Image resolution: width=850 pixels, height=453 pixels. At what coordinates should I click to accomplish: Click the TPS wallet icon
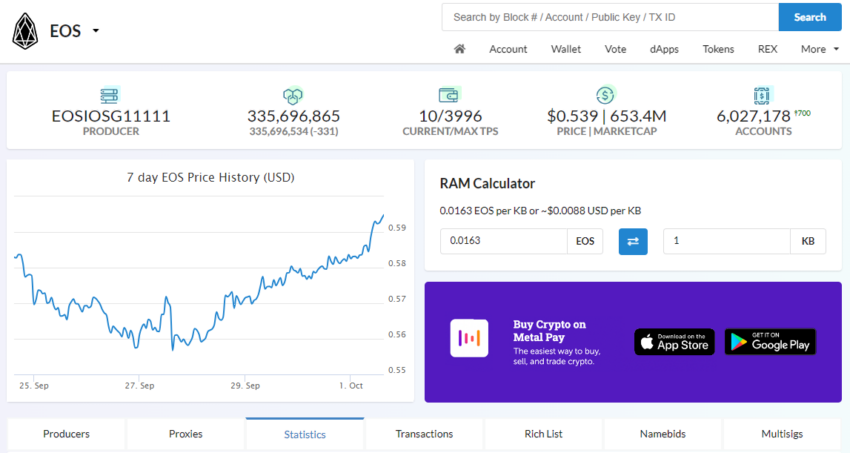[x=449, y=95]
